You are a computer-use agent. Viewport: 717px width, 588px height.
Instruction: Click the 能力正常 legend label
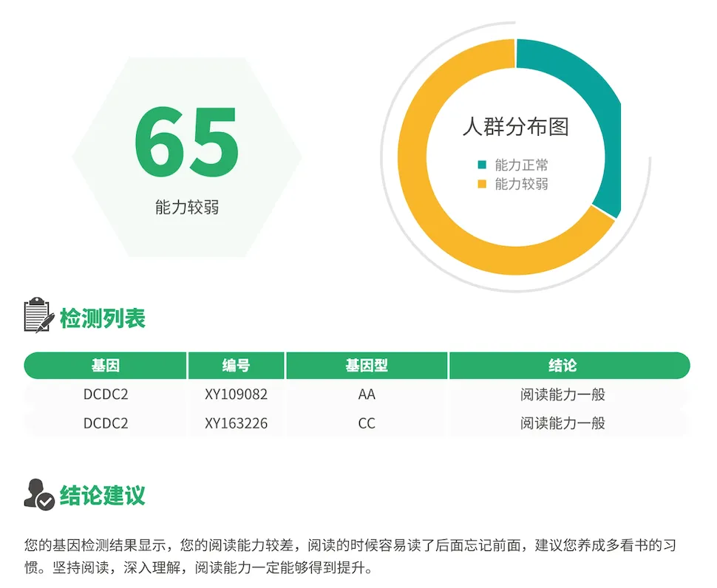click(x=521, y=165)
